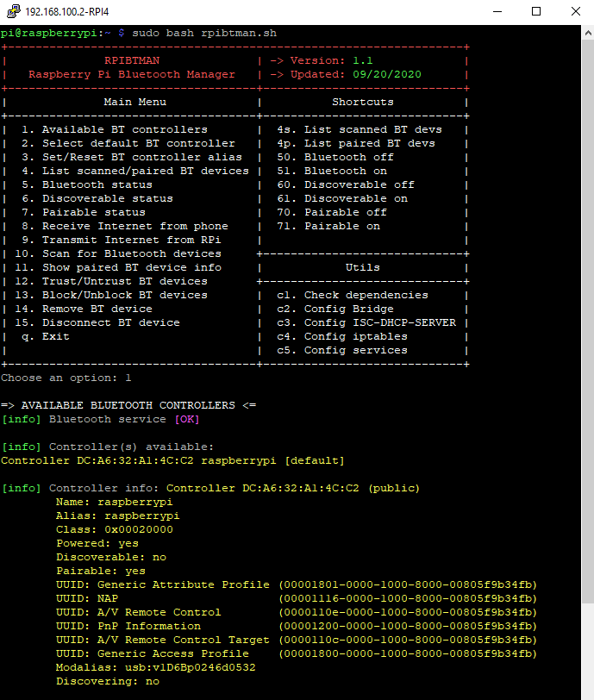The image size is (594, 700).
Task: Click 'Pairable: yes' line
Action: (101, 572)
